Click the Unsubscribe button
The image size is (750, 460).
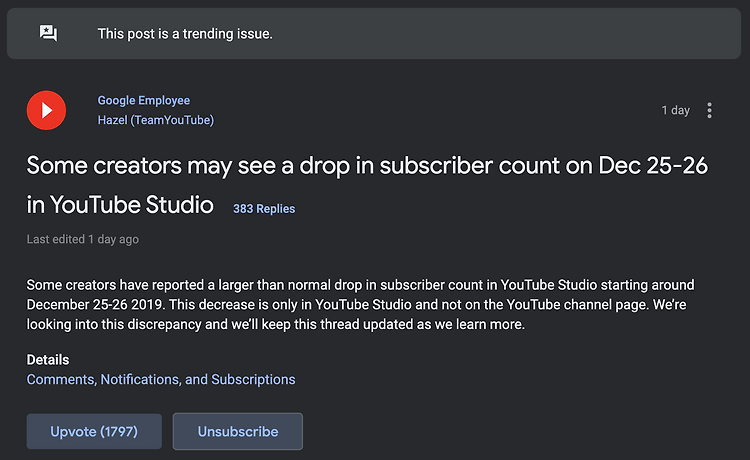pos(238,431)
